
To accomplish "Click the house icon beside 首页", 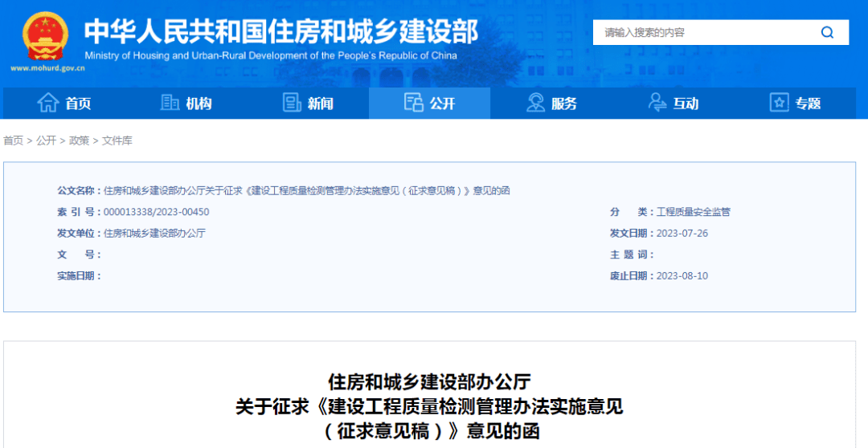I will point(48,103).
